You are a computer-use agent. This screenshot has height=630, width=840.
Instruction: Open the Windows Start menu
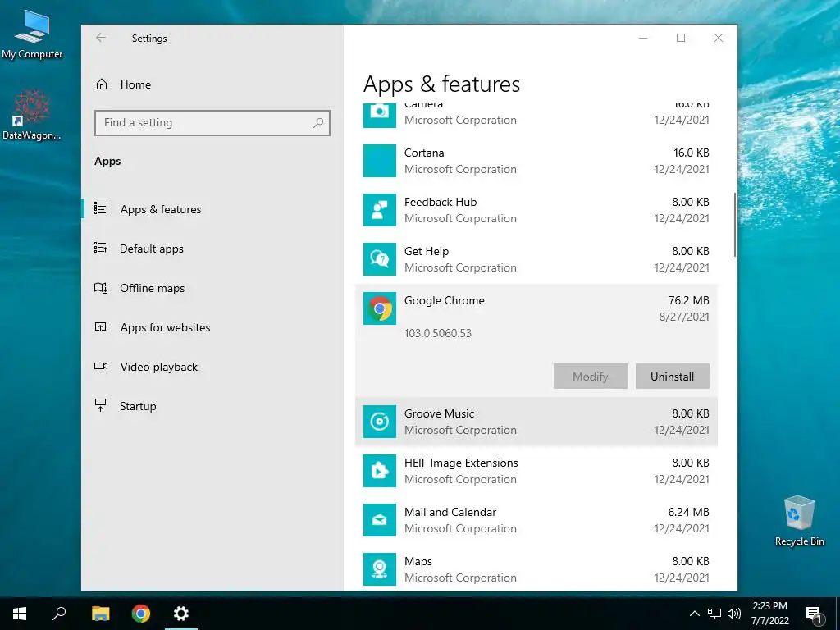pyautogui.click(x=20, y=614)
